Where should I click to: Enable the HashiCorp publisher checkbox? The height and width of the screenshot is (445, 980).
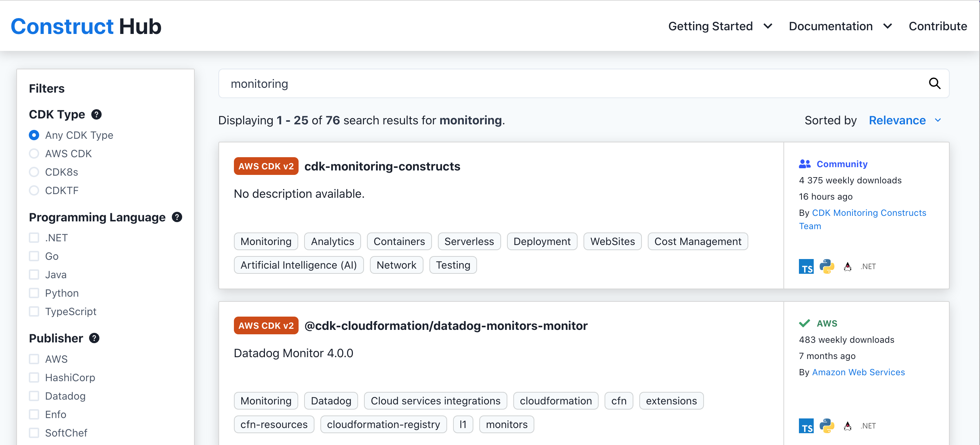click(x=34, y=377)
